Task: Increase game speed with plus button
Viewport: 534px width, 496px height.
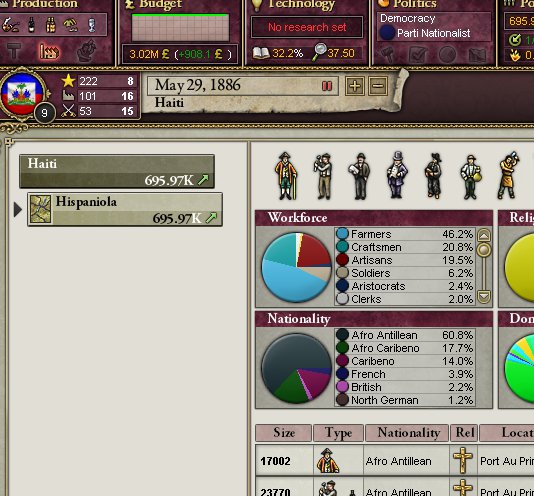Action: 355,86
